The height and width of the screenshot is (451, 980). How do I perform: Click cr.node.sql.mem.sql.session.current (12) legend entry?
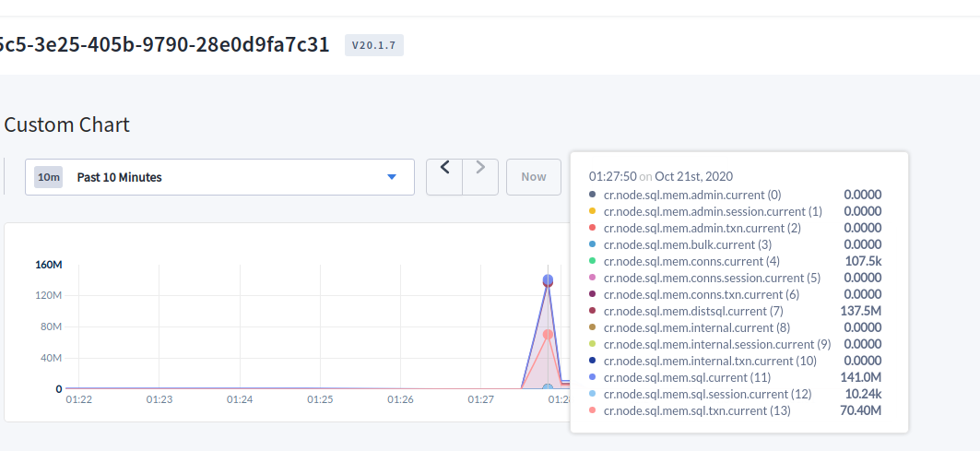pos(707,394)
